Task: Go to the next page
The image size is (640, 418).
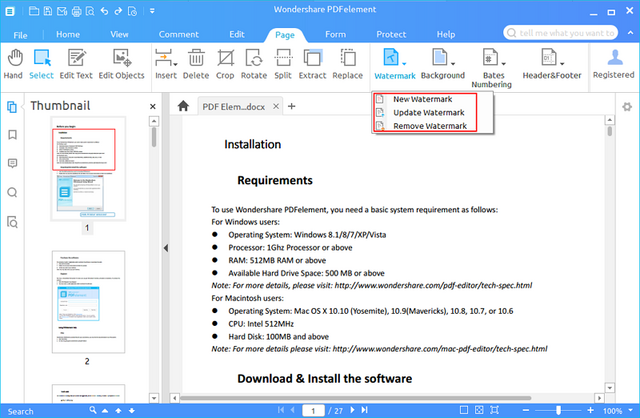Action: click(352, 410)
